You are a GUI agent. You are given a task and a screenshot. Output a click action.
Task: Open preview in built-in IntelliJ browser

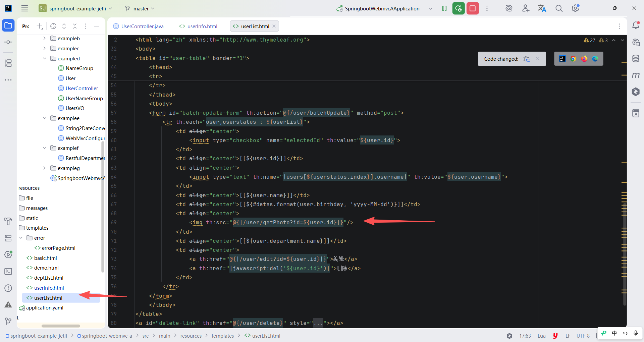(562, 59)
